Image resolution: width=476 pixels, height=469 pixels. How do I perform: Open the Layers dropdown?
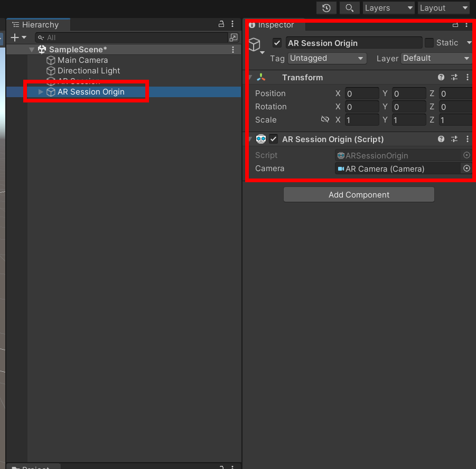click(389, 8)
